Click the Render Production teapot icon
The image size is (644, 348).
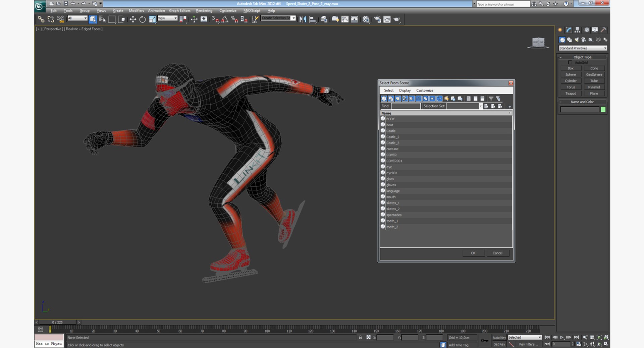[396, 19]
